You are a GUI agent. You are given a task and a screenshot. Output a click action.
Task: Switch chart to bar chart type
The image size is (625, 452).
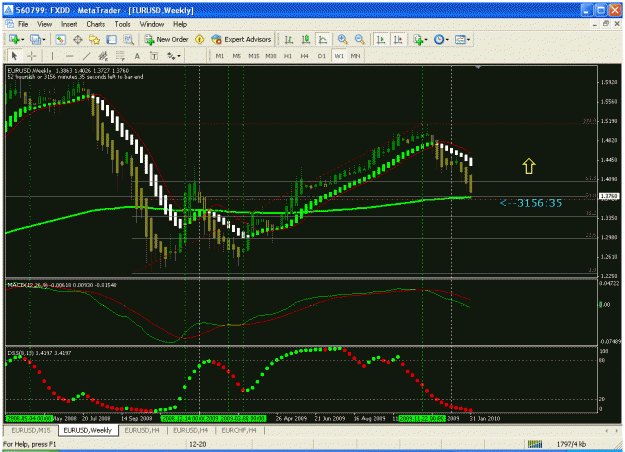(x=289, y=39)
